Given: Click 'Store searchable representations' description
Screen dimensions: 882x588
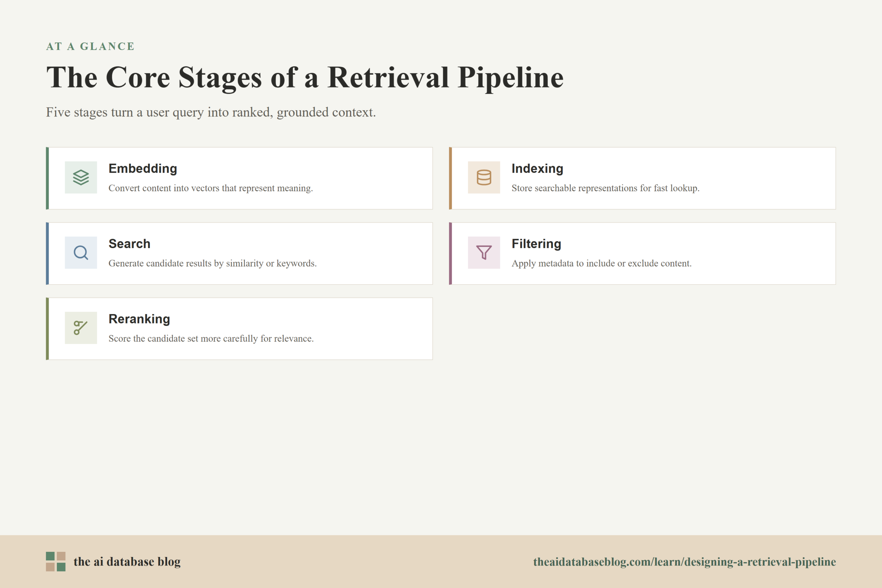Looking at the screenshot, I should click(x=605, y=188).
